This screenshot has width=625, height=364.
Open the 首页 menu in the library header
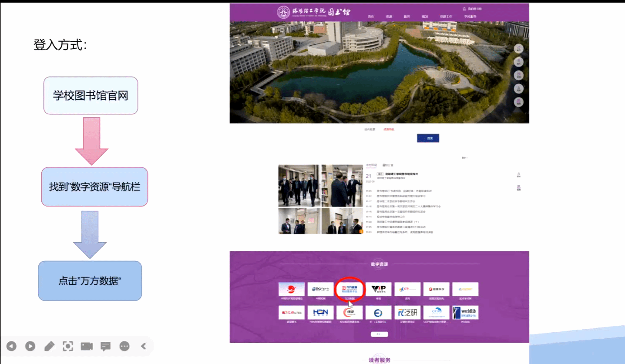coord(371,17)
